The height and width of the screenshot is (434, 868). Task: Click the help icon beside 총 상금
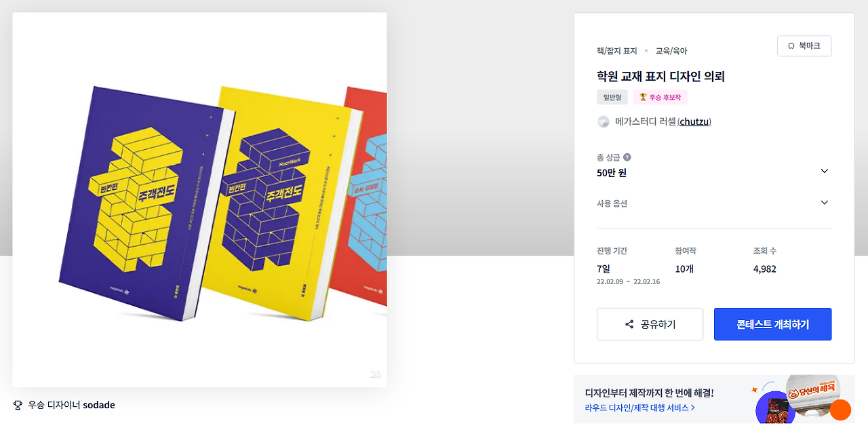[627, 157]
